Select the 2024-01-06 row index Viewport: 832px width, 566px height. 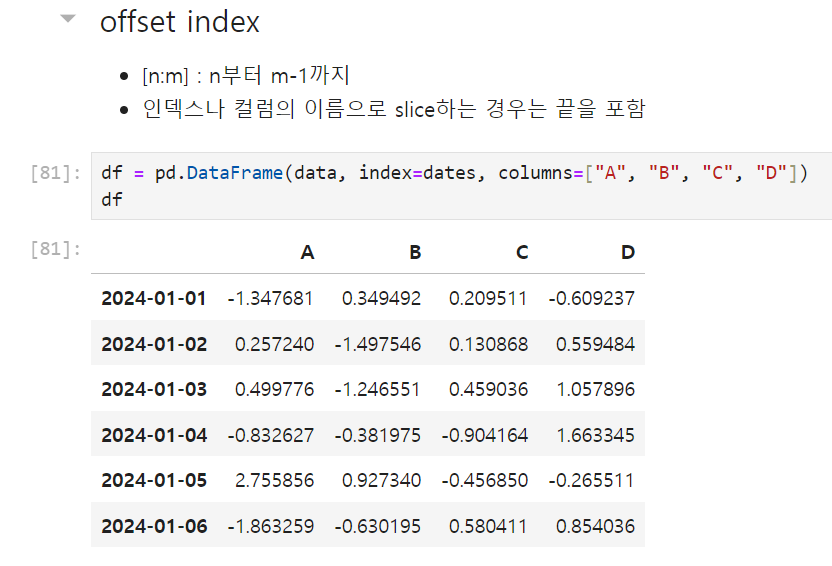click(154, 526)
